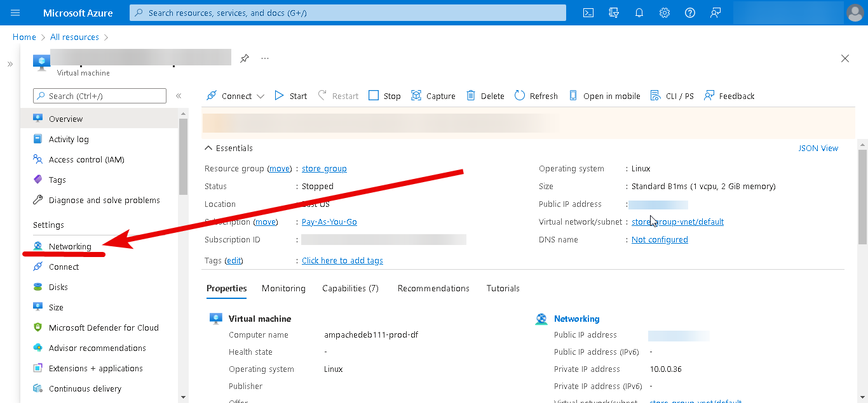The height and width of the screenshot is (403, 868).
Task: Switch to the Monitoring tab
Action: (283, 288)
